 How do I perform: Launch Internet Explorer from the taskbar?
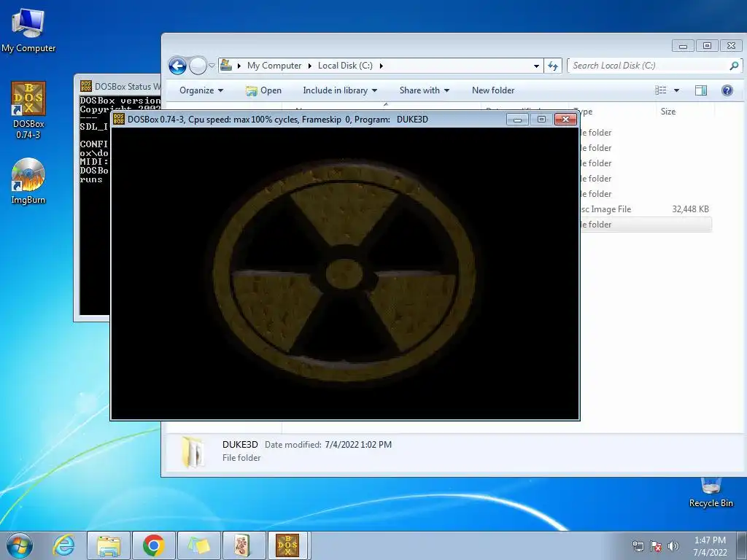click(63, 545)
